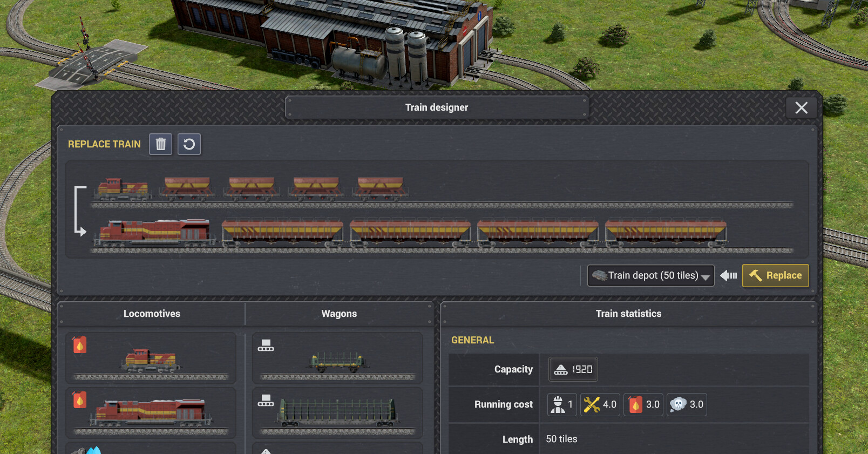Image resolution: width=868 pixels, height=454 pixels.
Task: Click the Replace button
Action: 776,275
